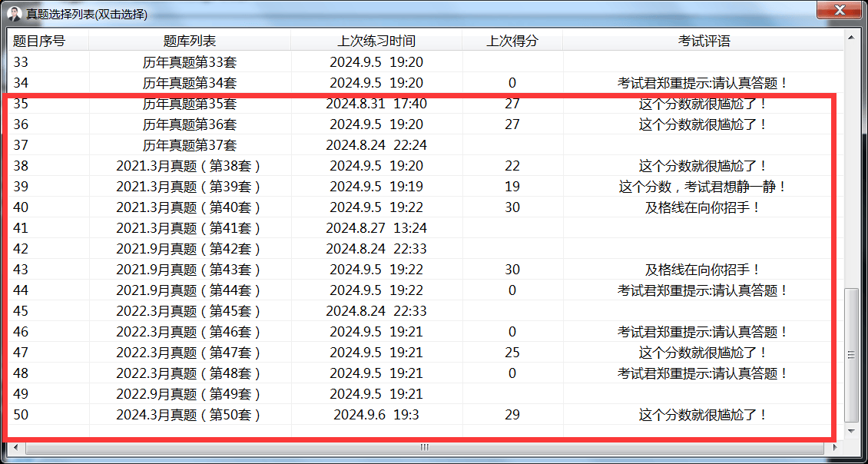
Task: Click the app icon in the title bar
Action: tap(14, 14)
